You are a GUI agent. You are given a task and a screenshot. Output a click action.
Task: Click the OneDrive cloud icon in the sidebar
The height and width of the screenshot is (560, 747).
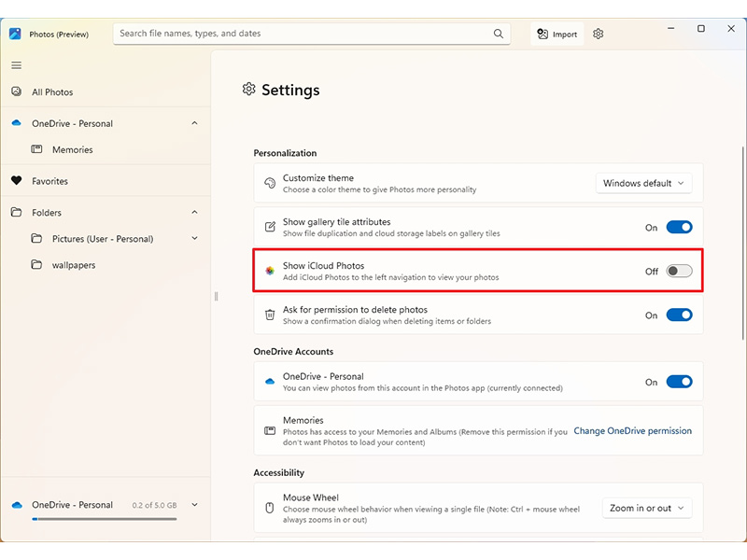click(16, 123)
